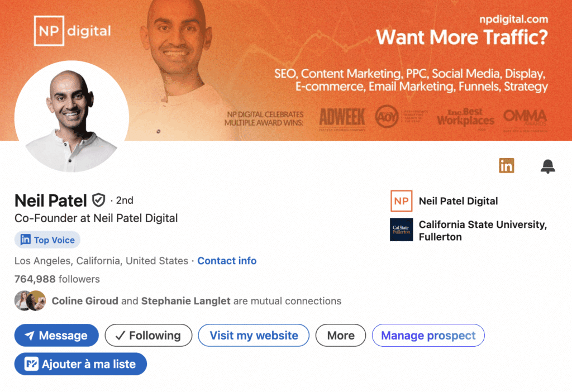Open notifications via the bell icon

[x=547, y=166]
